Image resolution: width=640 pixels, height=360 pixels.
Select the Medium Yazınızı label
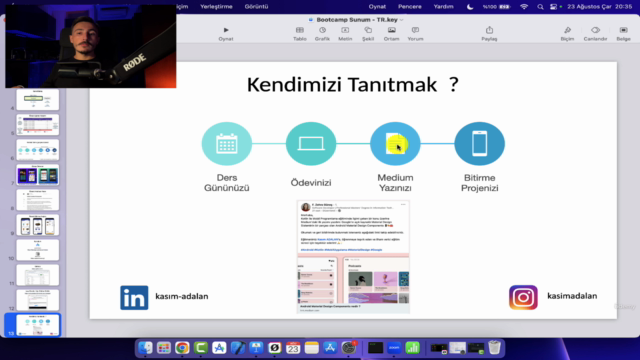[x=395, y=183]
